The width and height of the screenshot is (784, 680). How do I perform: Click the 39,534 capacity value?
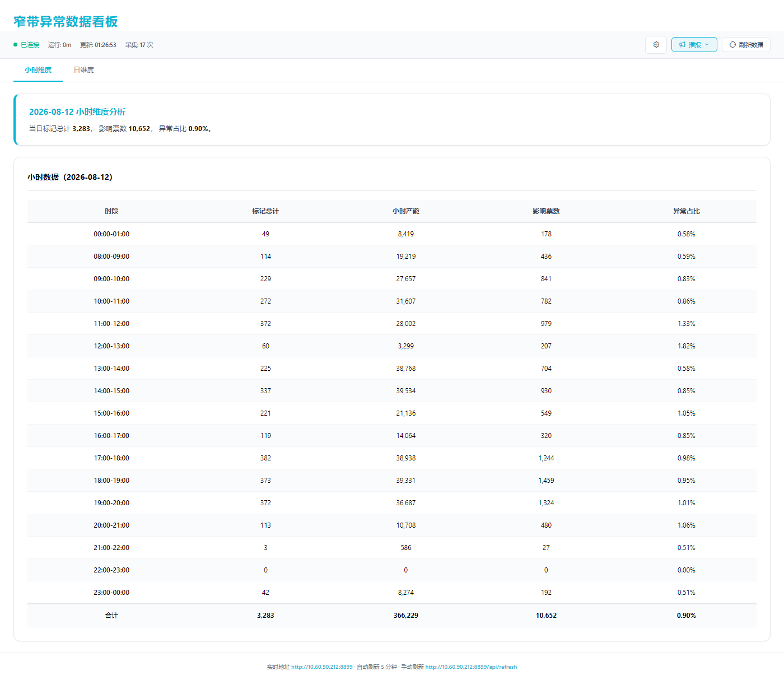pos(406,391)
